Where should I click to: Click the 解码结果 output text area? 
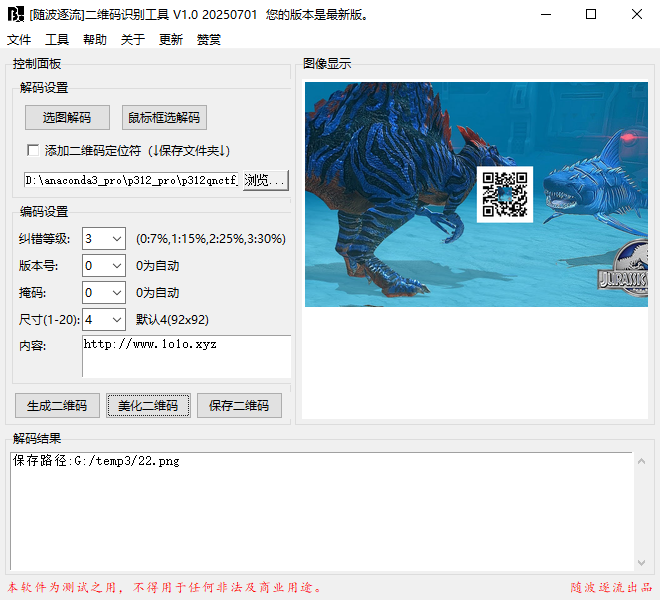[x=322, y=511]
